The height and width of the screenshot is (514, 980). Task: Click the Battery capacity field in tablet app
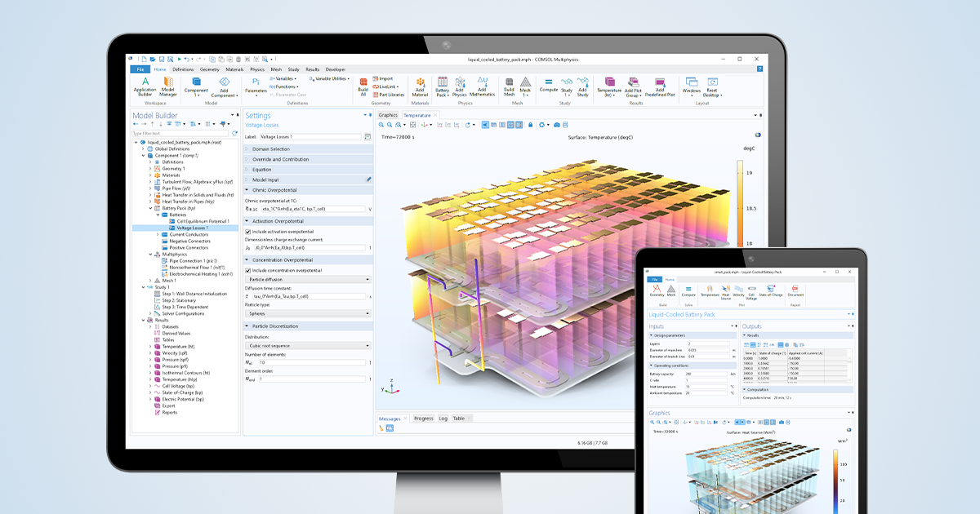coord(706,374)
